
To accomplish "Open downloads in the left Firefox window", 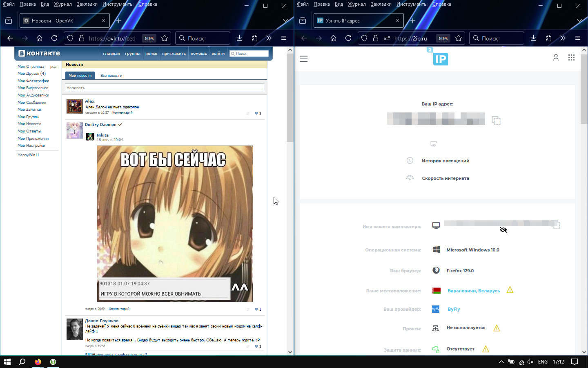I will (x=240, y=38).
